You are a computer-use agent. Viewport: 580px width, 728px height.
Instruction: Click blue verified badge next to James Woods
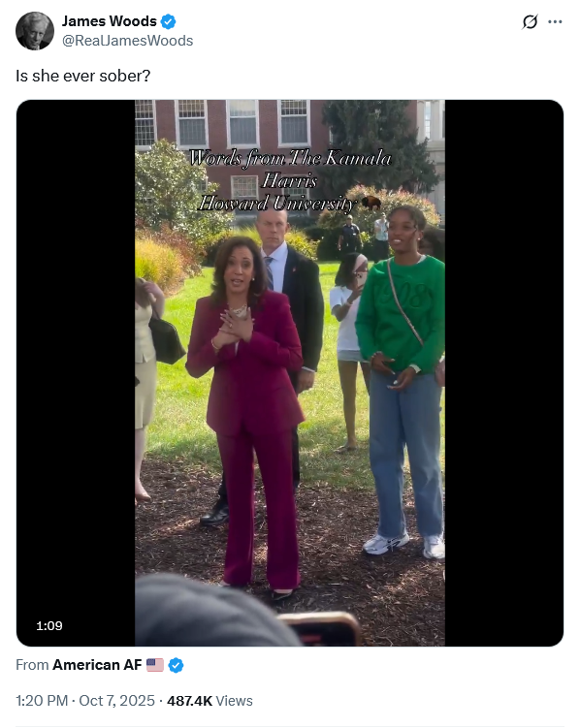(168, 21)
